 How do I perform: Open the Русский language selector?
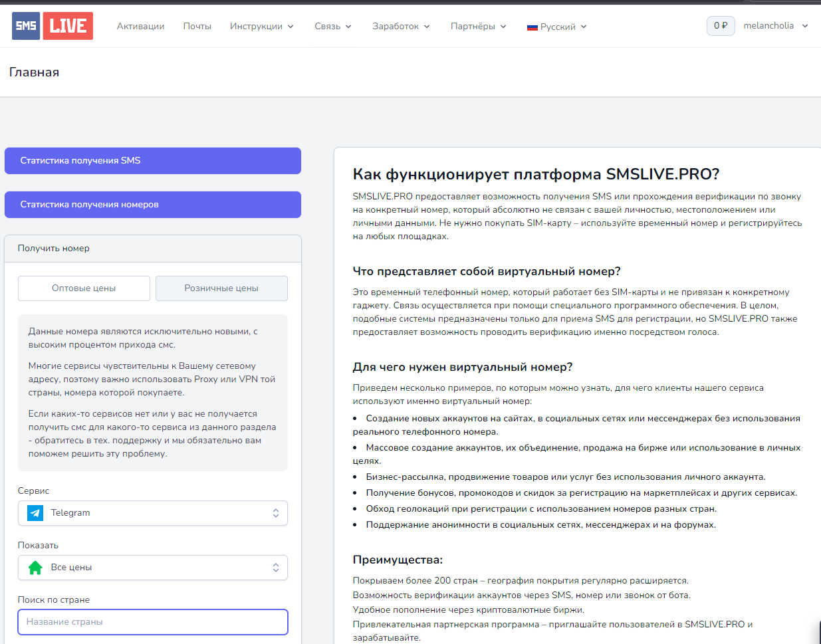[557, 27]
